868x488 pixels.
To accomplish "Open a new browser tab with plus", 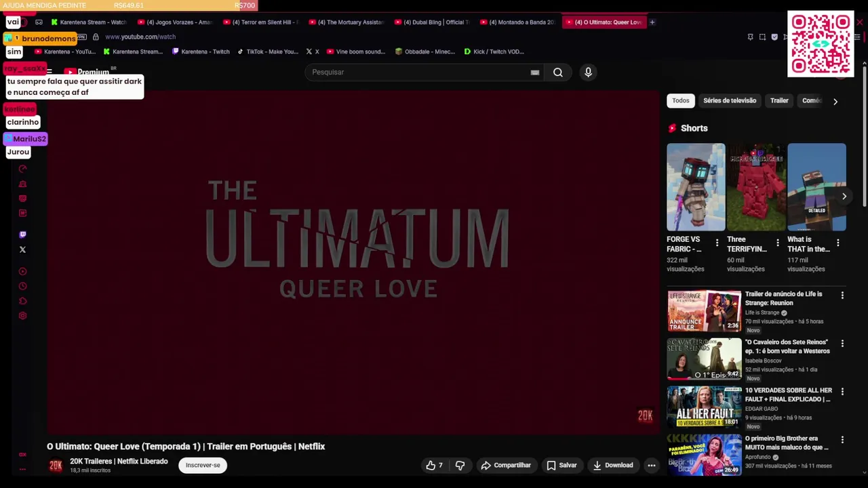I will click(x=652, y=22).
